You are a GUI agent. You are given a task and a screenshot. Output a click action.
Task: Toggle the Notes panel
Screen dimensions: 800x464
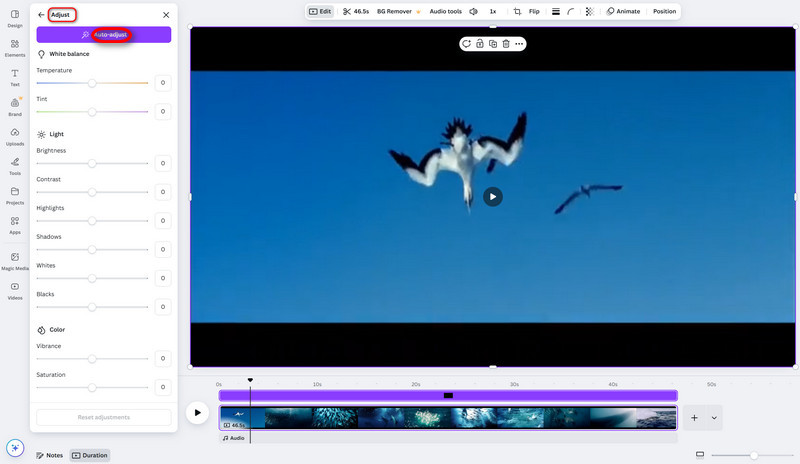tap(49, 455)
